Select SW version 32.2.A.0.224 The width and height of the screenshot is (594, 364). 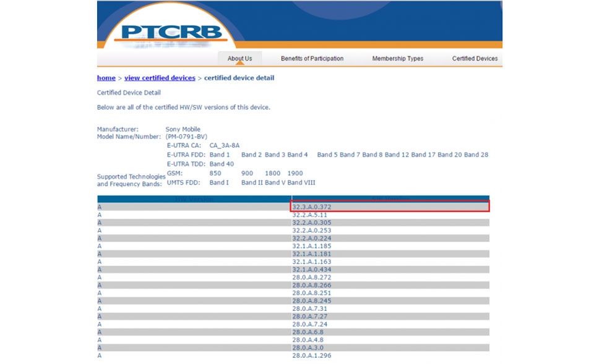(x=312, y=239)
